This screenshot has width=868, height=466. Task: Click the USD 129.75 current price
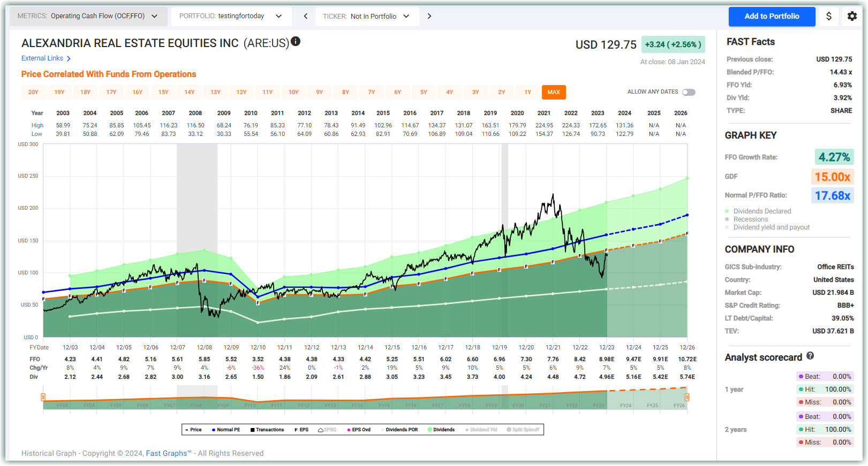606,44
